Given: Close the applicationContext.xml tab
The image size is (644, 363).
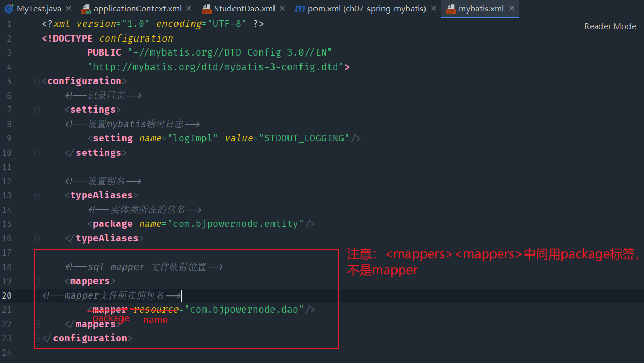Looking at the screenshot, I should (x=188, y=9).
